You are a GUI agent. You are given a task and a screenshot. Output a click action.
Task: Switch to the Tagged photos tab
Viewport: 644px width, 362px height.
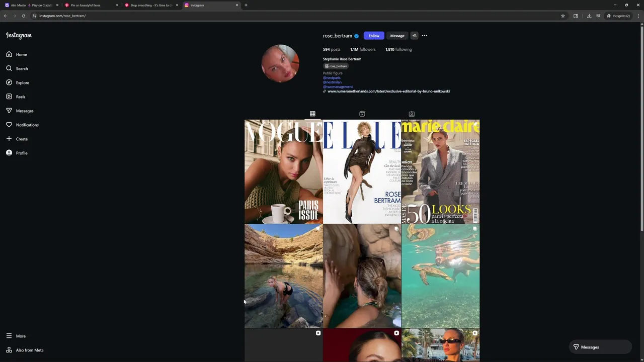pyautogui.click(x=412, y=114)
